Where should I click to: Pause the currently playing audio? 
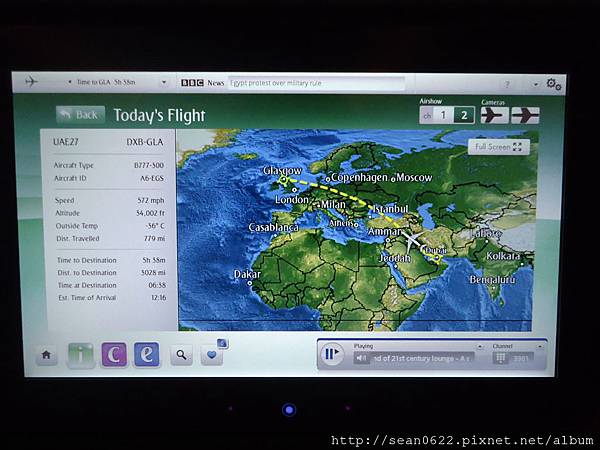pyautogui.click(x=331, y=354)
